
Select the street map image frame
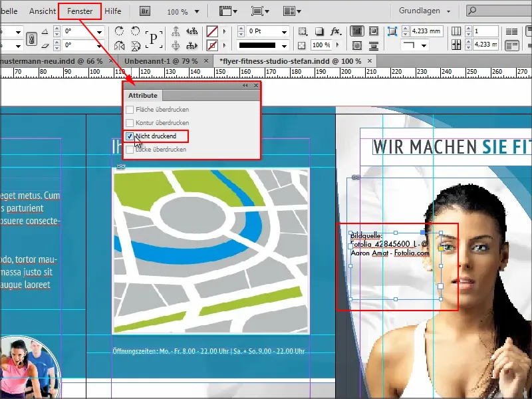coord(211,251)
